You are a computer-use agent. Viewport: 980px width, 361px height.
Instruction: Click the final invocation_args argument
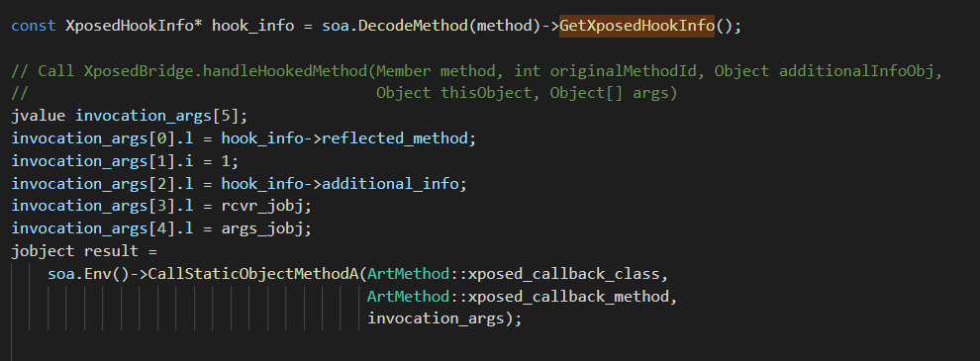(436, 318)
